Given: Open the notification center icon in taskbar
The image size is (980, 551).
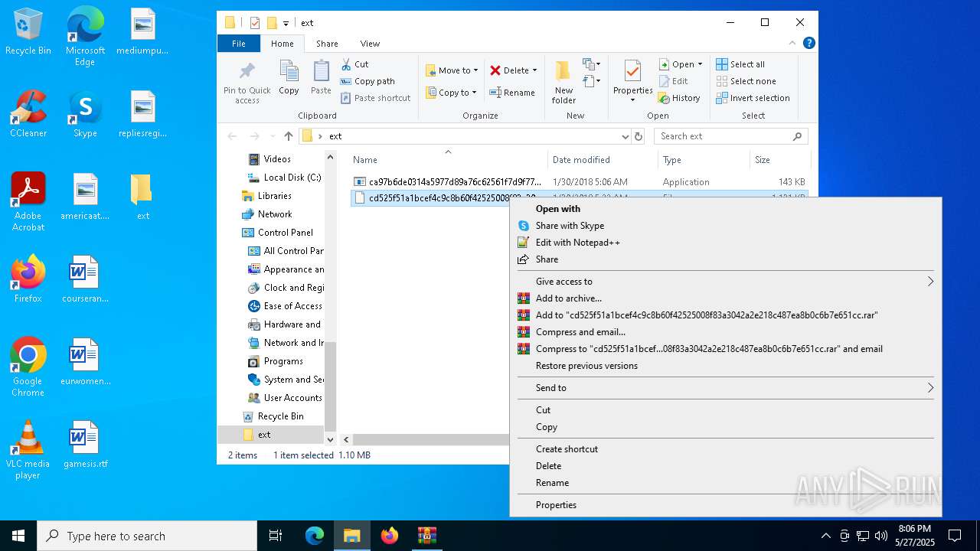Looking at the screenshot, I should (955, 536).
